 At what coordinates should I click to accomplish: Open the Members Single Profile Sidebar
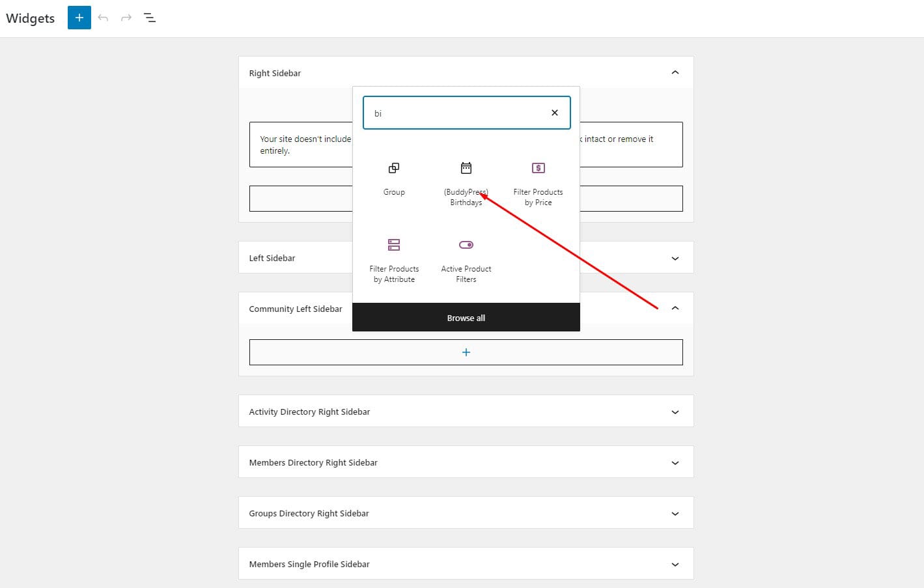pyautogui.click(x=675, y=565)
